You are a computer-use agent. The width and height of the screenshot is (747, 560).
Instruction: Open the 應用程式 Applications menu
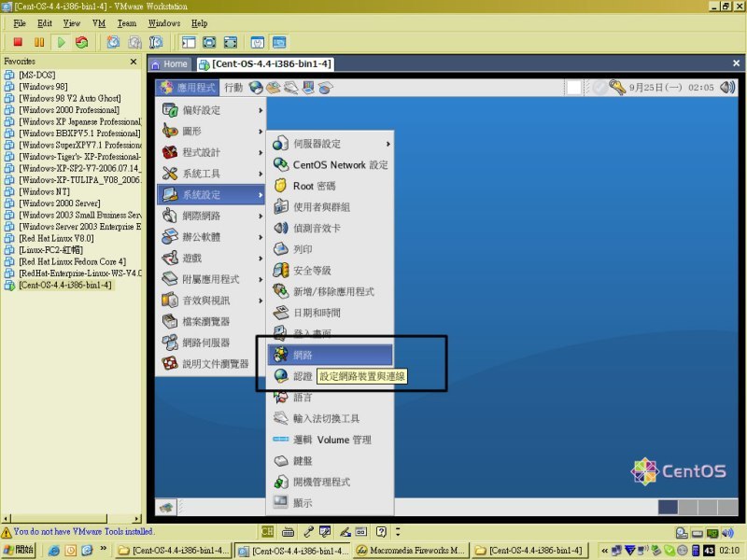tap(188, 88)
